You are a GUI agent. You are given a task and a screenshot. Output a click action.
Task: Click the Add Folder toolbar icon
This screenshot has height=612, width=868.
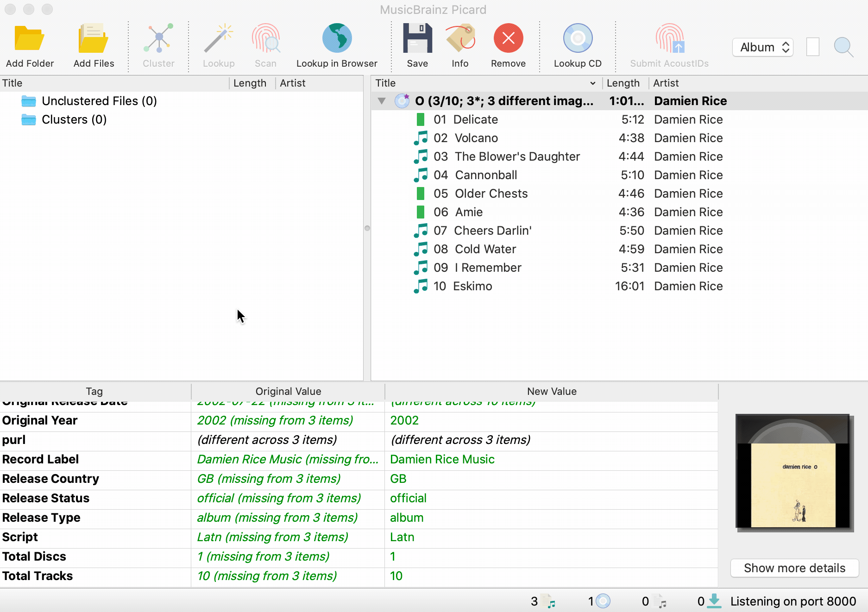[30, 39]
